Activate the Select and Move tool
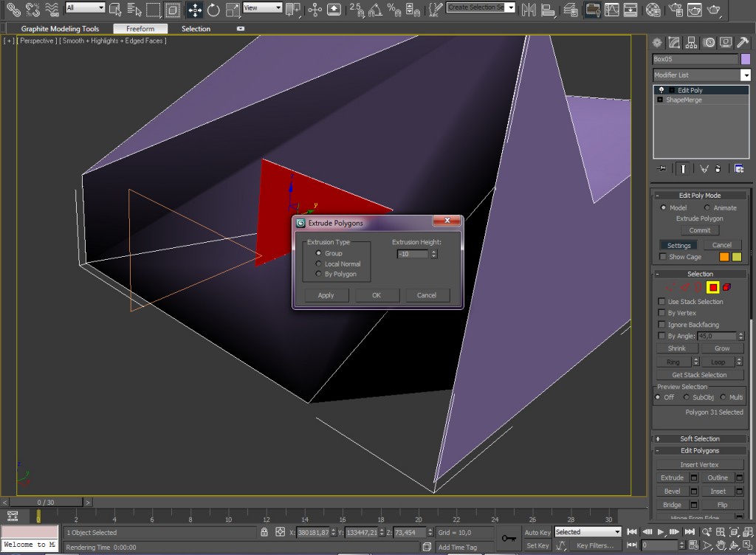This screenshot has width=756, height=555. (195, 9)
